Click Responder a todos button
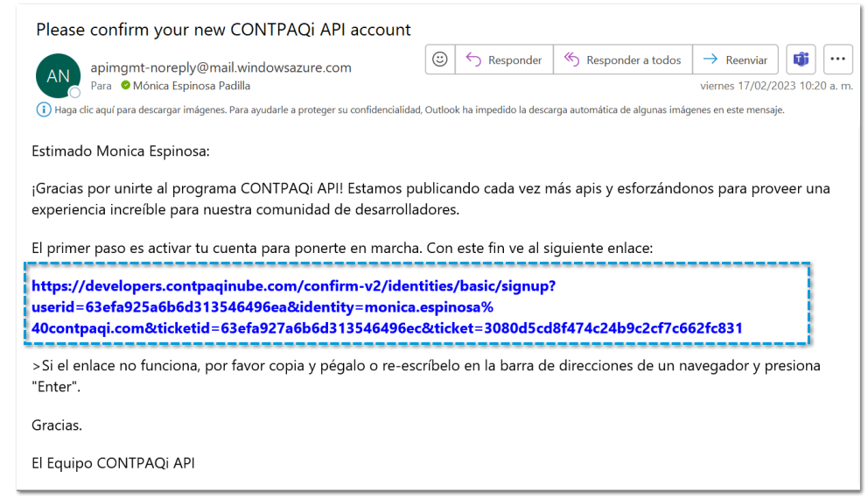Screen dimensions: 868x499 point(623,60)
